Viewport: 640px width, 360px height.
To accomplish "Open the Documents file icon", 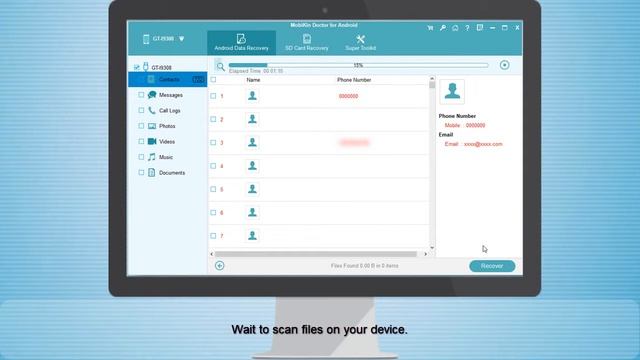I will (151, 173).
